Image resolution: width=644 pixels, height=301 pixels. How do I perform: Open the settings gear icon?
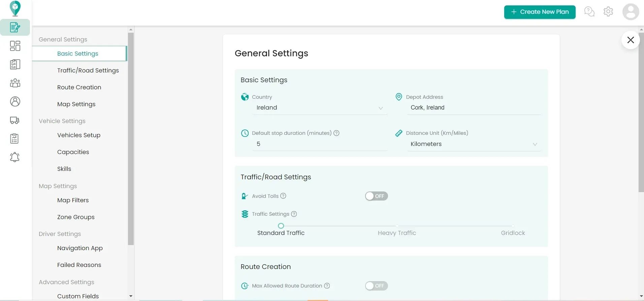click(x=608, y=12)
